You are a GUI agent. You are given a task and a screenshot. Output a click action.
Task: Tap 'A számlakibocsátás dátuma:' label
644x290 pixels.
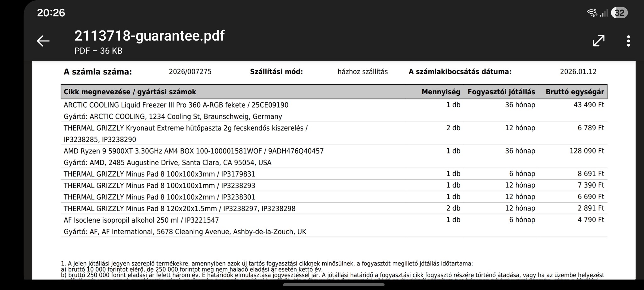[x=460, y=72]
